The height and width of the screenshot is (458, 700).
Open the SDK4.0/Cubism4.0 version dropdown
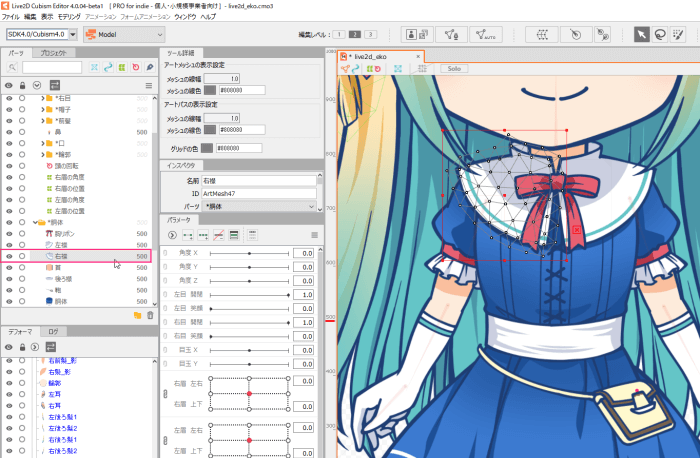pyautogui.click(x=73, y=34)
